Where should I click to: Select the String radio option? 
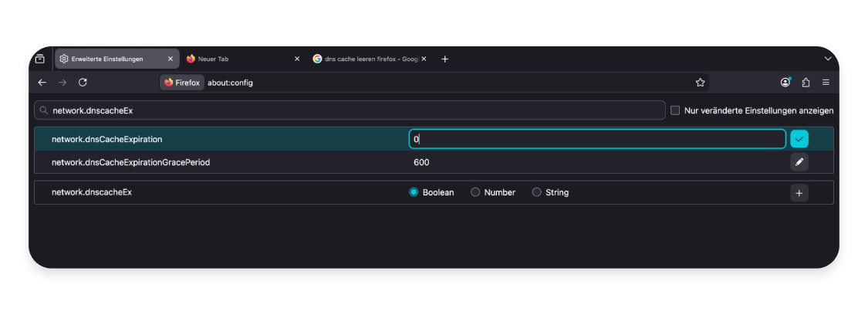coord(536,192)
